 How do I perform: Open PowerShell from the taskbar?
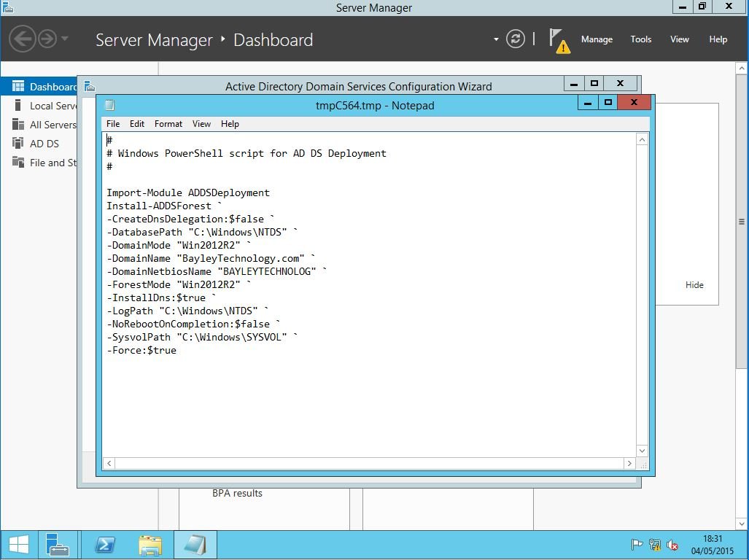[x=105, y=545]
